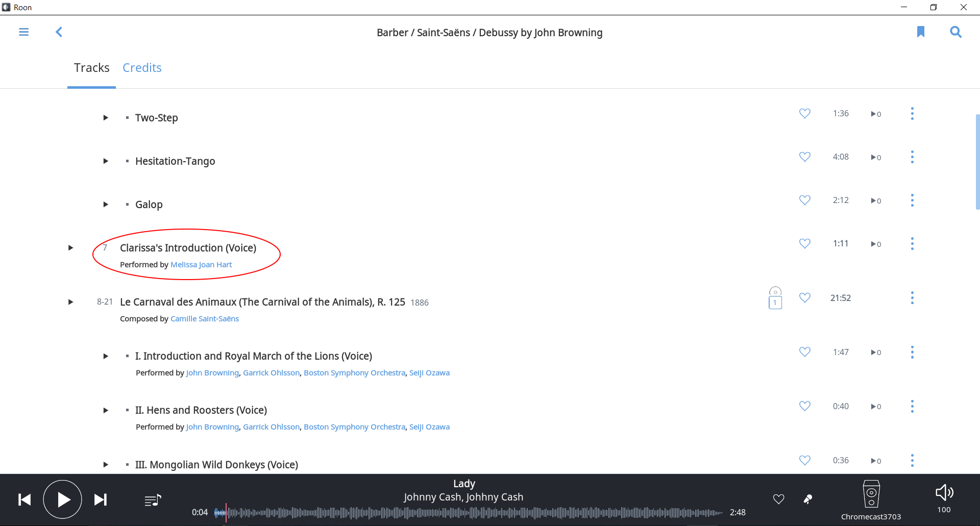Favorite the Hesitation-Tango track

click(x=805, y=157)
